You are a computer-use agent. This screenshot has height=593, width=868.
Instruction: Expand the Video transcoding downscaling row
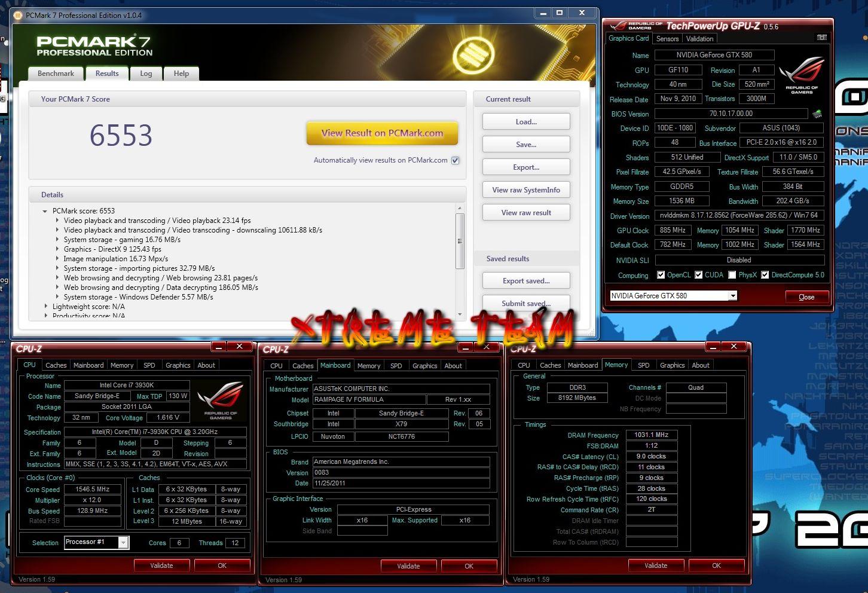pyautogui.click(x=57, y=230)
